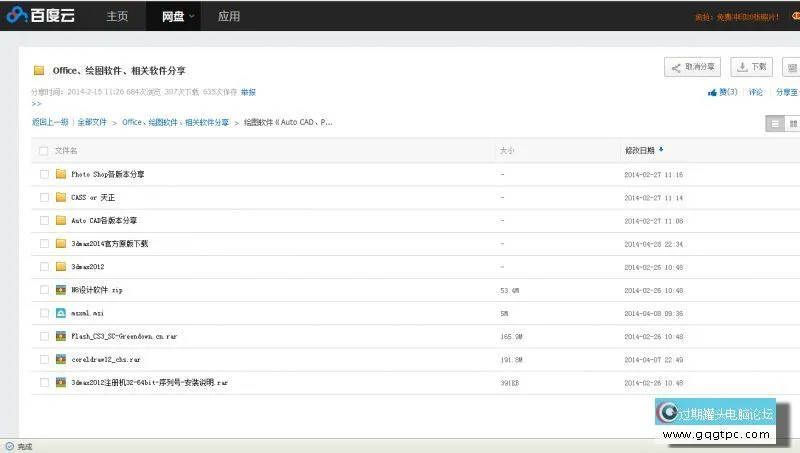Expand the 网盘 dropdown arrow
Screen dimensions: 800x453
192,16
